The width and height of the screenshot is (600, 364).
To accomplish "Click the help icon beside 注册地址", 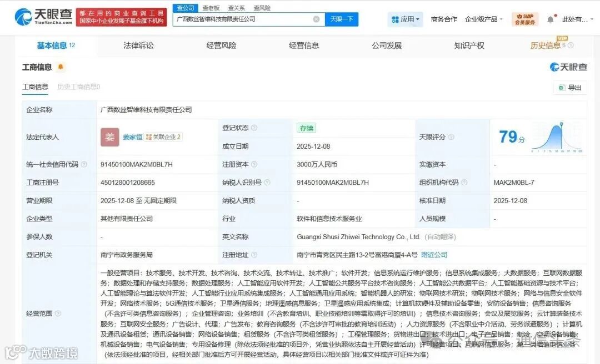I will [254, 255].
